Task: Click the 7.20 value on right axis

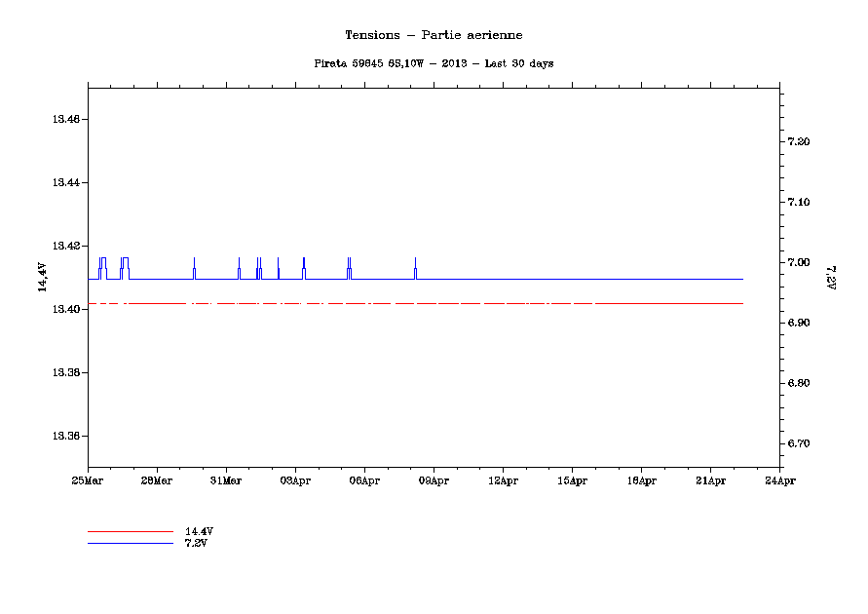Action: click(x=798, y=142)
